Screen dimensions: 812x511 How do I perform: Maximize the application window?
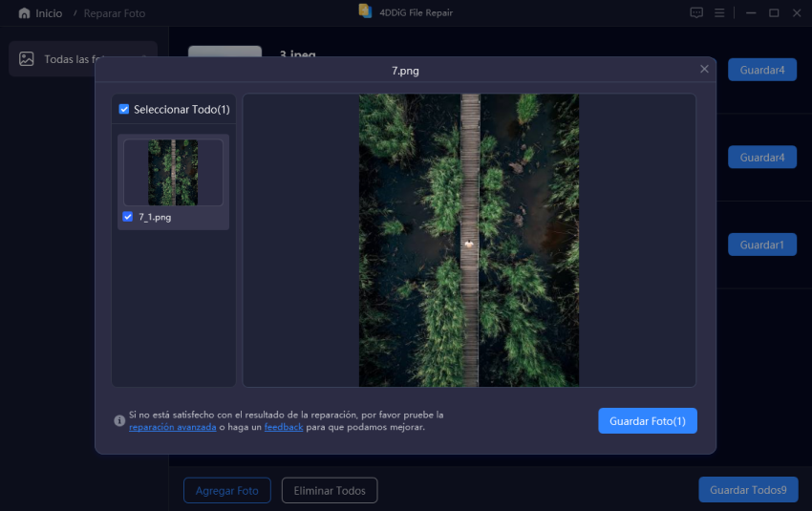coord(774,13)
